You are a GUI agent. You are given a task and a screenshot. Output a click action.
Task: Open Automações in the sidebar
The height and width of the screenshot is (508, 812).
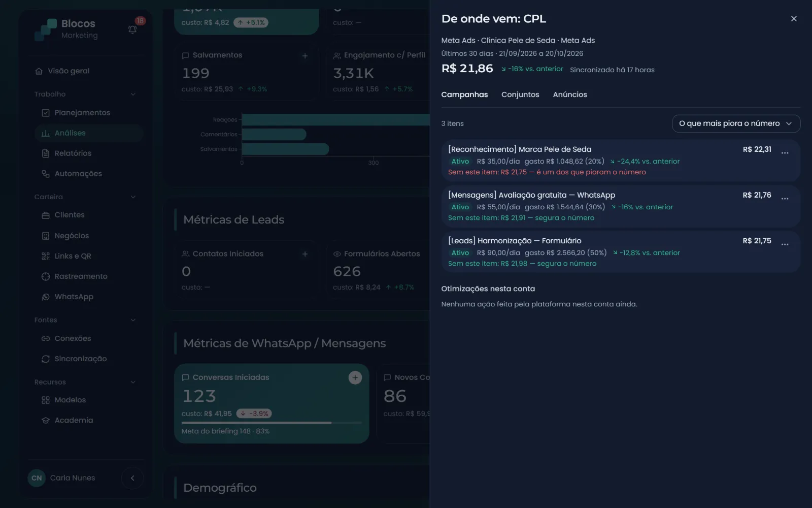coord(89,174)
